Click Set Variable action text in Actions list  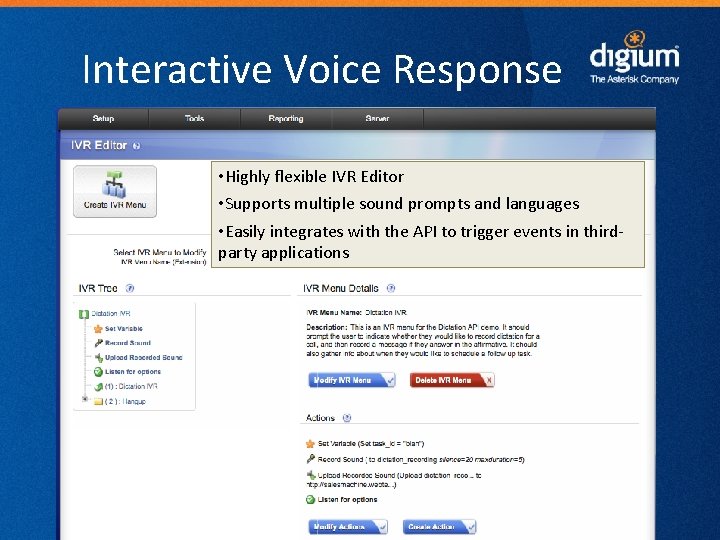[371, 444]
